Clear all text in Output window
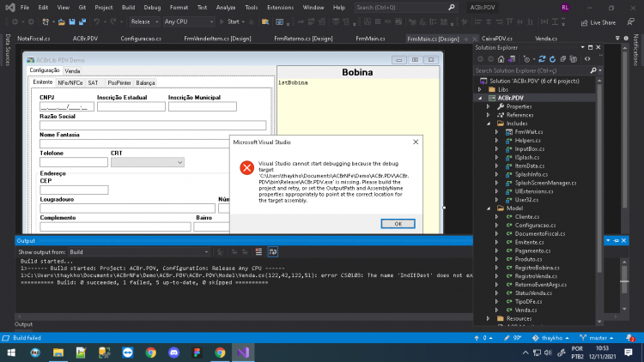The image size is (644, 362). coord(258,251)
